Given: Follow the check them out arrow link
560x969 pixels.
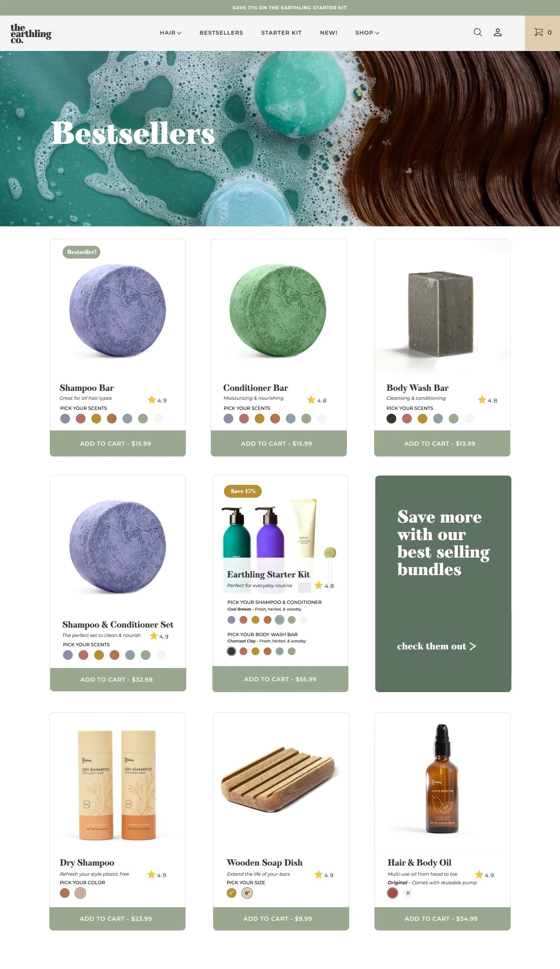Looking at the screenshot, I should [436, 646].
